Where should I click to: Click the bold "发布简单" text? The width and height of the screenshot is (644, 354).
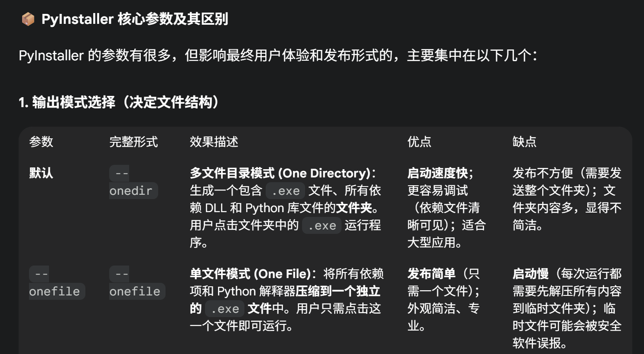click(x=431, y=274)
